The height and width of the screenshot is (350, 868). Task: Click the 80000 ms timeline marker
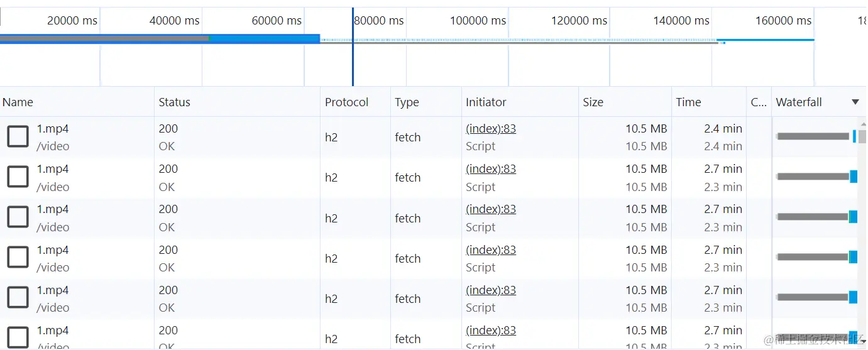click(378, 20)
